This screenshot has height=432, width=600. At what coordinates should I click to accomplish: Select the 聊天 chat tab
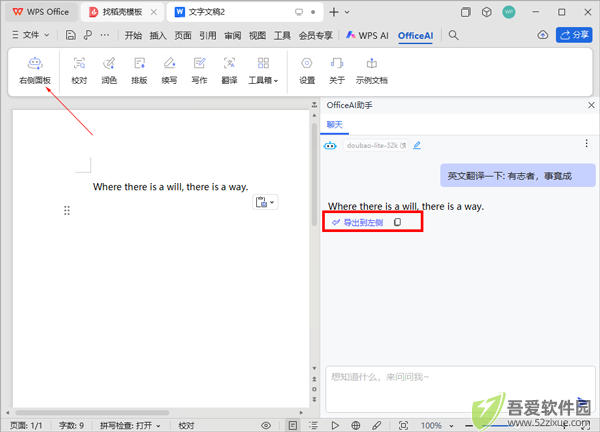(334, 125)
